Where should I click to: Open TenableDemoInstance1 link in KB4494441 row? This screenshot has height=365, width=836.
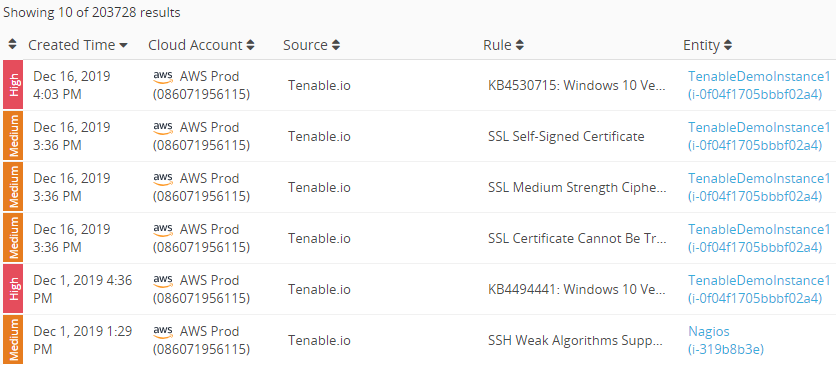[759, 289]
